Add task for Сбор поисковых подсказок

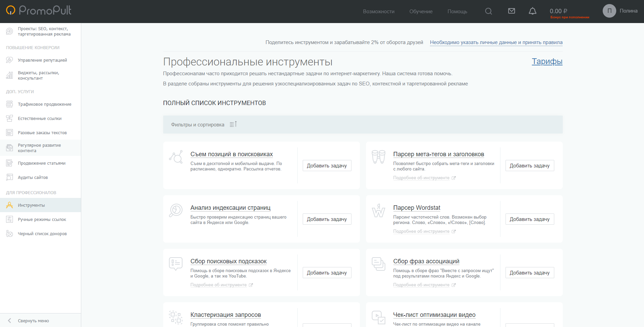coord(327,273)
